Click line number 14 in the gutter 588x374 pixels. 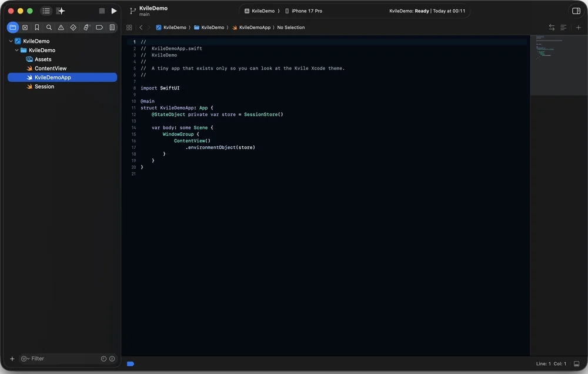pyautogui.click(x=133, y=128)
